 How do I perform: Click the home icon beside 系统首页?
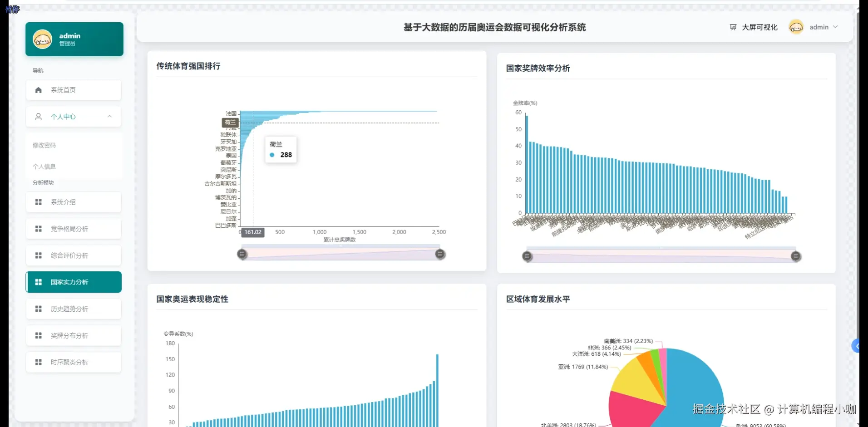(x=39, y=90)
